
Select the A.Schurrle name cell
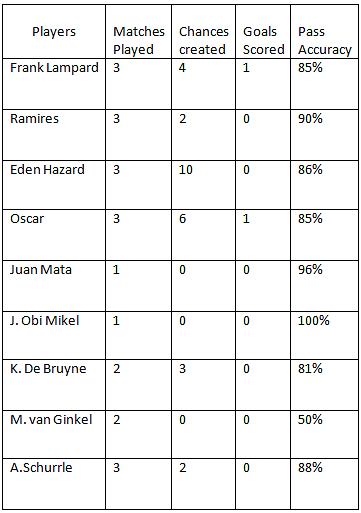pos(54,484)
